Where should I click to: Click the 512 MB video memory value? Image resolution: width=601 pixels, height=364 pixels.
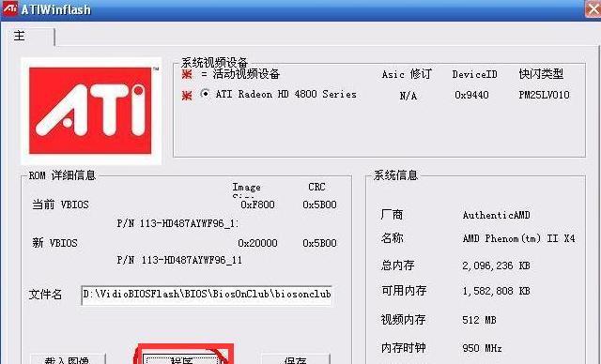tap(479, 320)
